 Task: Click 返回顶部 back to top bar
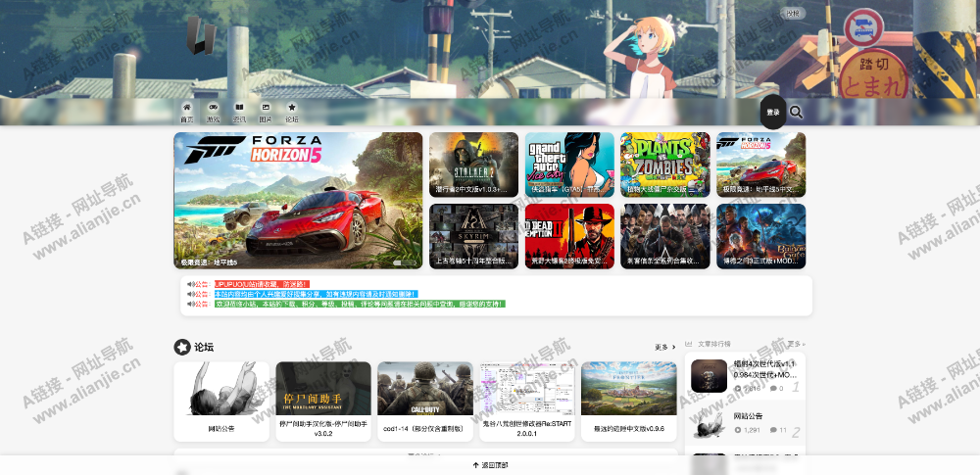[490, 465]
